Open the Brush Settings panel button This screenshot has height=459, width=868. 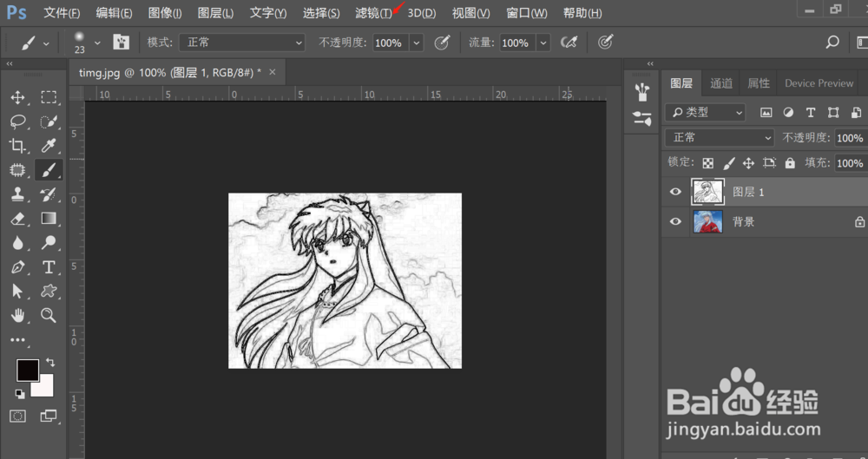point(122,42)
